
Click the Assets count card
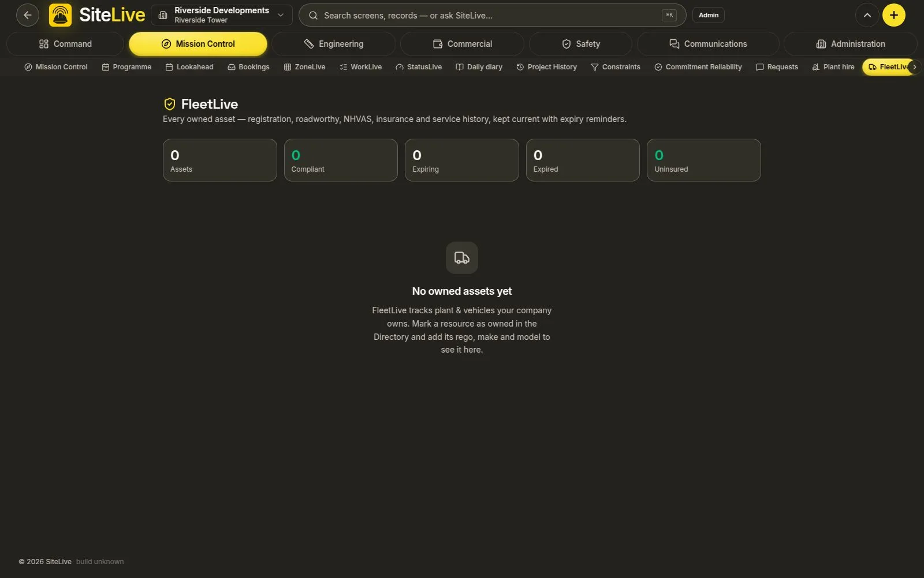coord(219,160)
